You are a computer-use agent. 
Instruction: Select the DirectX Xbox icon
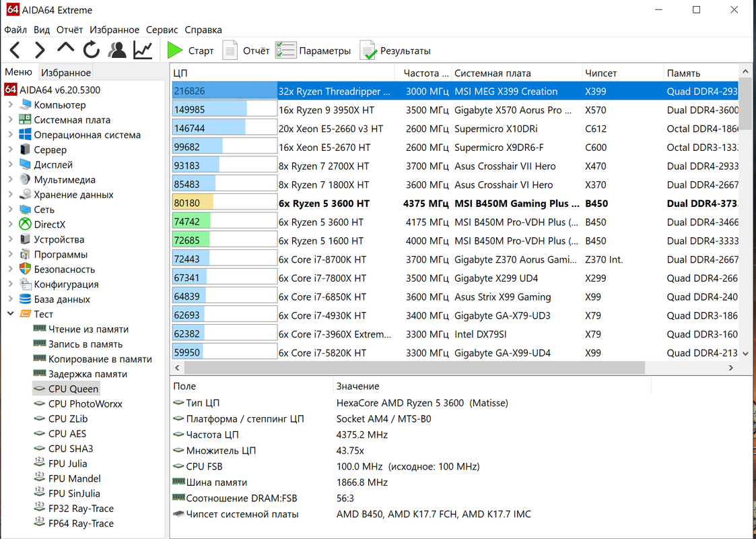25,224
